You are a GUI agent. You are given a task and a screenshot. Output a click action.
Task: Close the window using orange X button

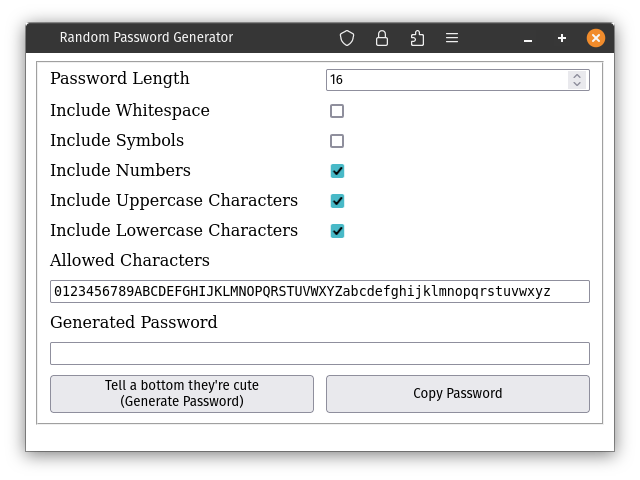[596, 38]
